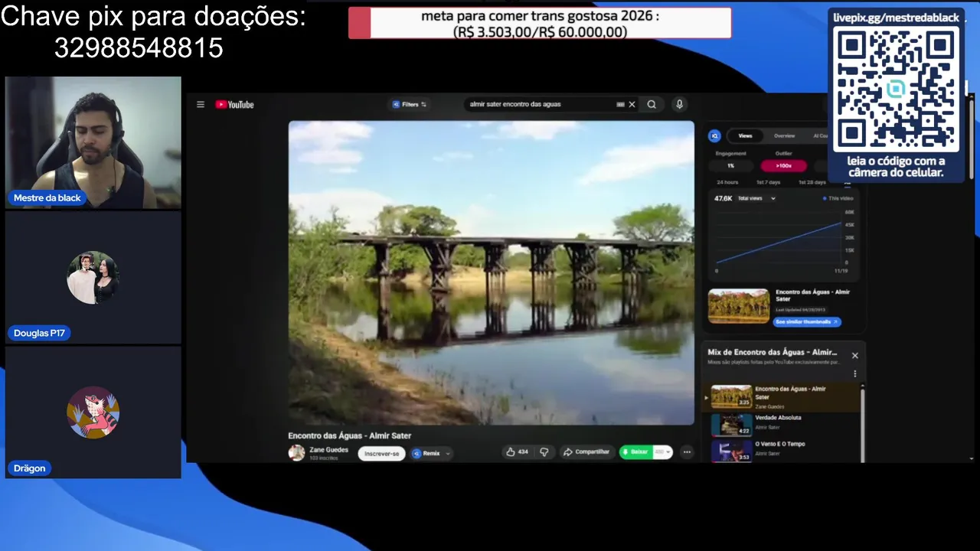Click the Inscrever-se subscribe button
980x551 pixels.
point(381,454)
